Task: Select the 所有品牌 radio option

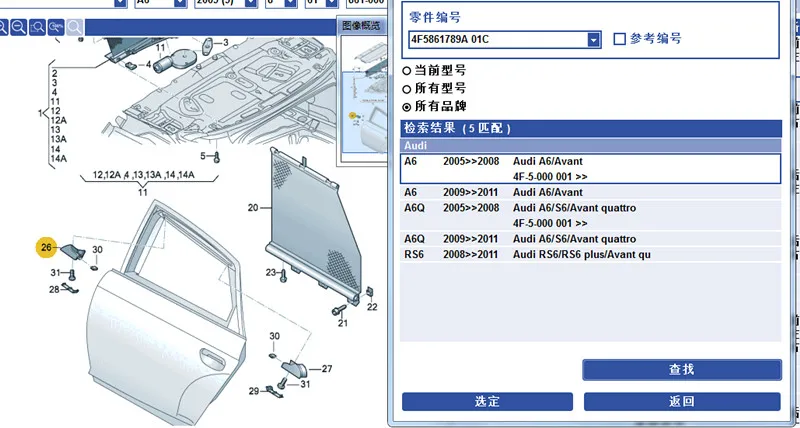Action: point(407,107)
